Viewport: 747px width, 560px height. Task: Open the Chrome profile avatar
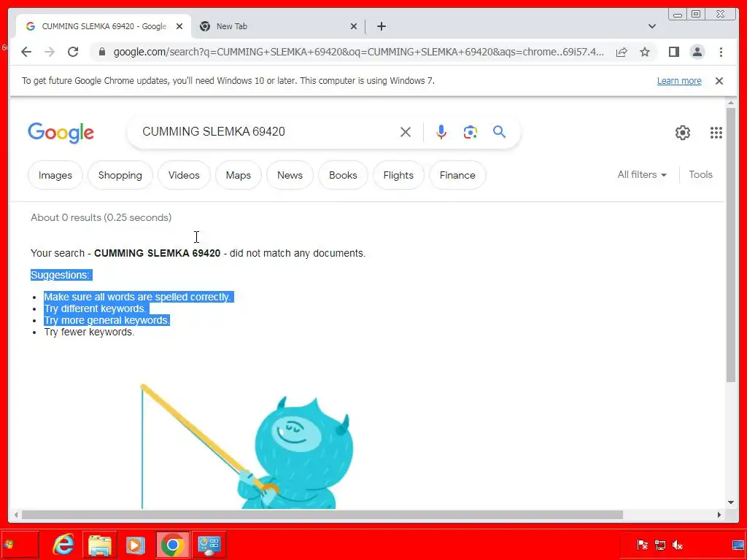(697, 52)
